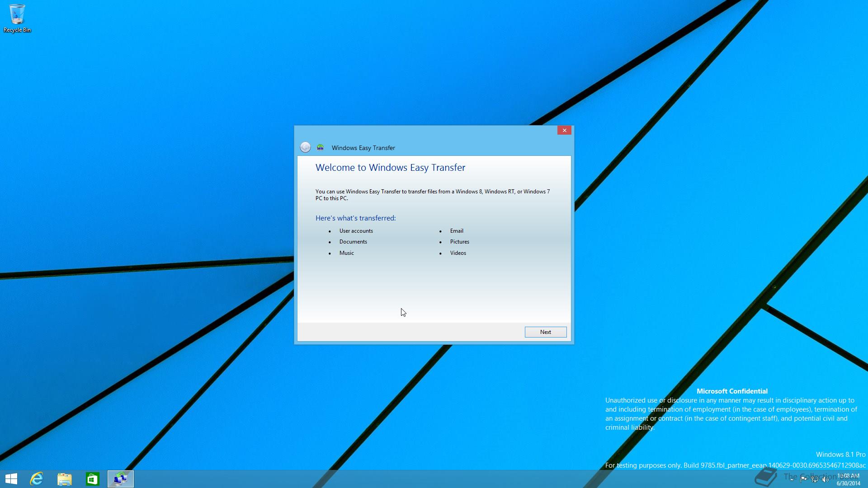This screenshot has width=868, height=488.
Task: Close the Windows Easy Transfer dialog
Action: [564, 130]
